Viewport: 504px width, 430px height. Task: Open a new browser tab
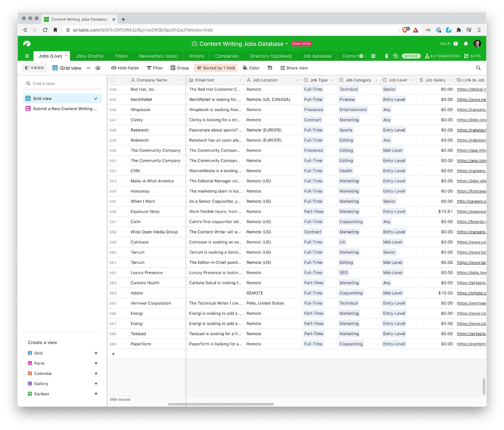tap(123, 19)
